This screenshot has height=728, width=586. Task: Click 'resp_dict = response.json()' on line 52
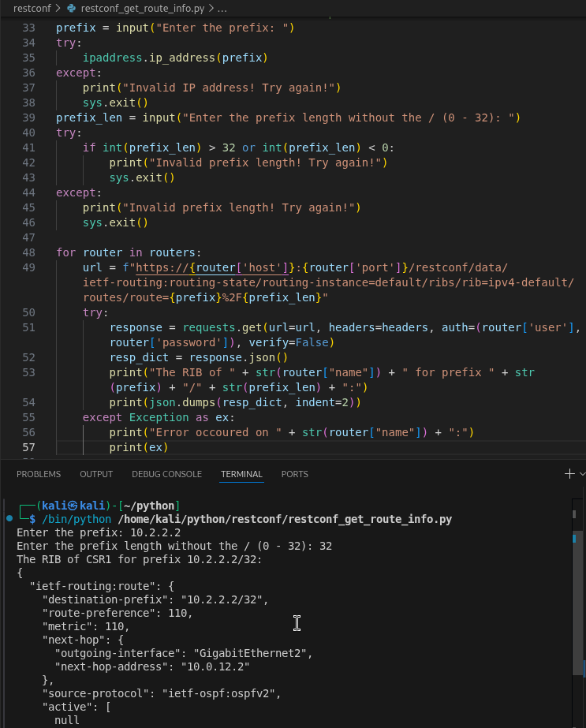pyautogui.click(x=199, y=357)
